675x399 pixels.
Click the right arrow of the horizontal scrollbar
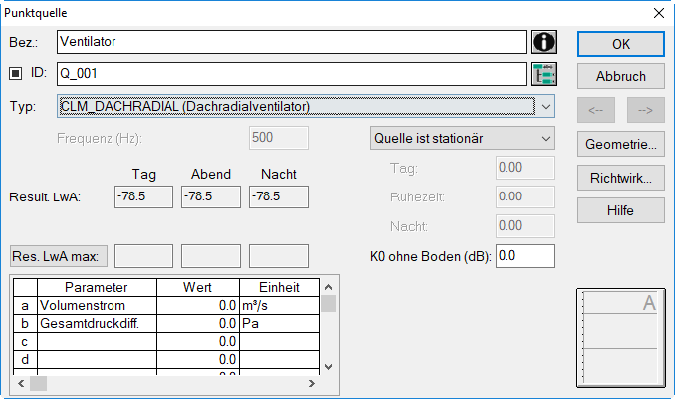point(312,383)
